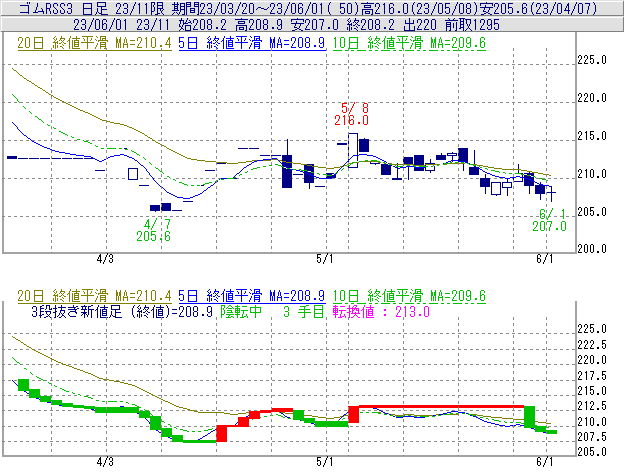Image resolution: width=624 pixels, height=475 pixels.
Task: Click the 225.0 value on upper chart axis
Action: 594,61
